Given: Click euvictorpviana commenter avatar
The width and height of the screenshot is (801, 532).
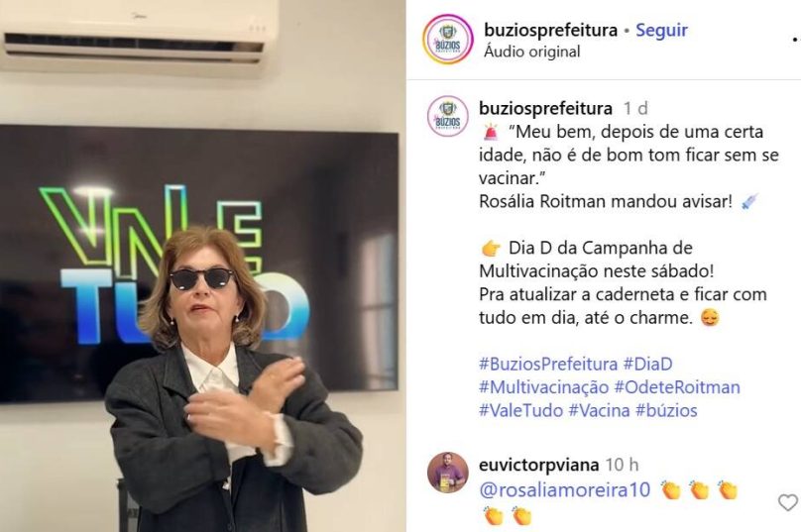Looking at the screenshot, I should pos(448,473).
